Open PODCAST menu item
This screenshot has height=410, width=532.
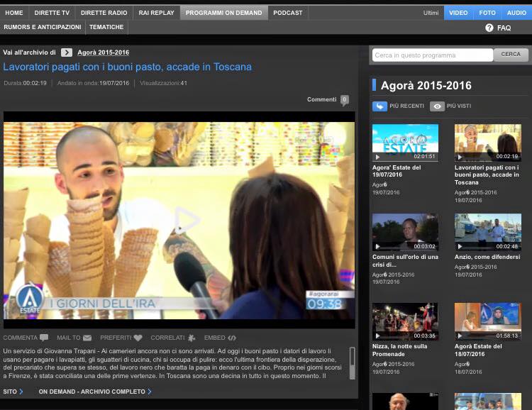click(x=288, y=13)
